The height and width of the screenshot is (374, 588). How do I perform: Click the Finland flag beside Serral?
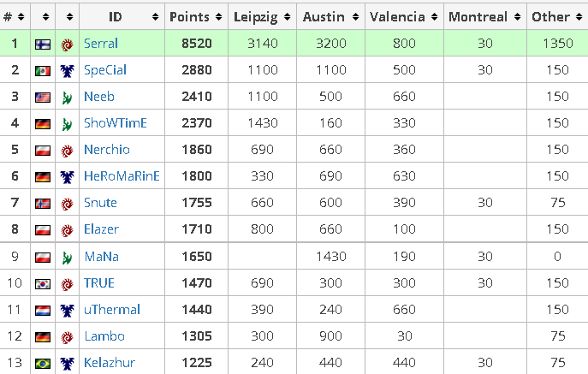43,45
